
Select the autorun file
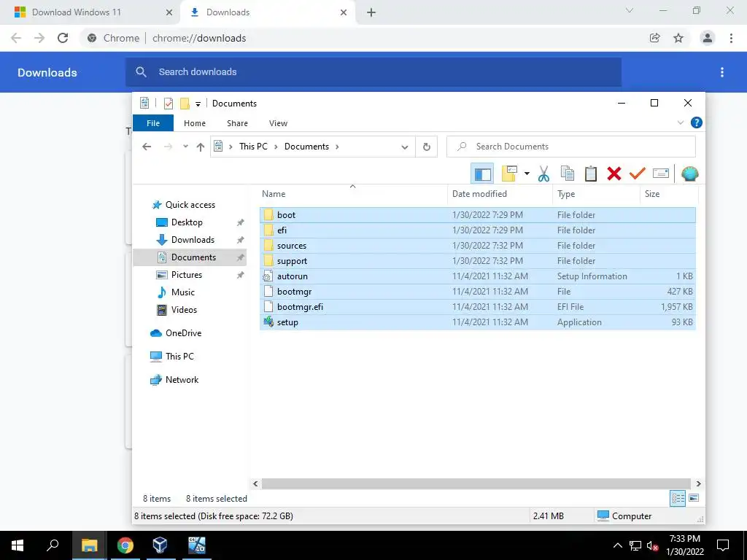[477, 276]
